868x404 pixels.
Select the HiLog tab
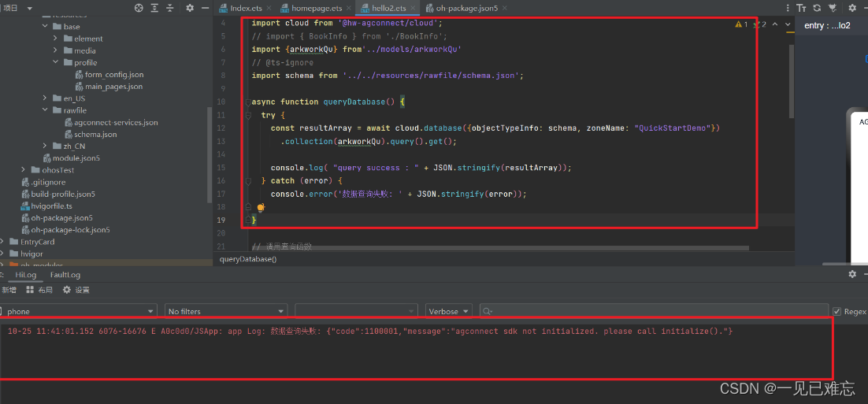(x=25, y=275)
